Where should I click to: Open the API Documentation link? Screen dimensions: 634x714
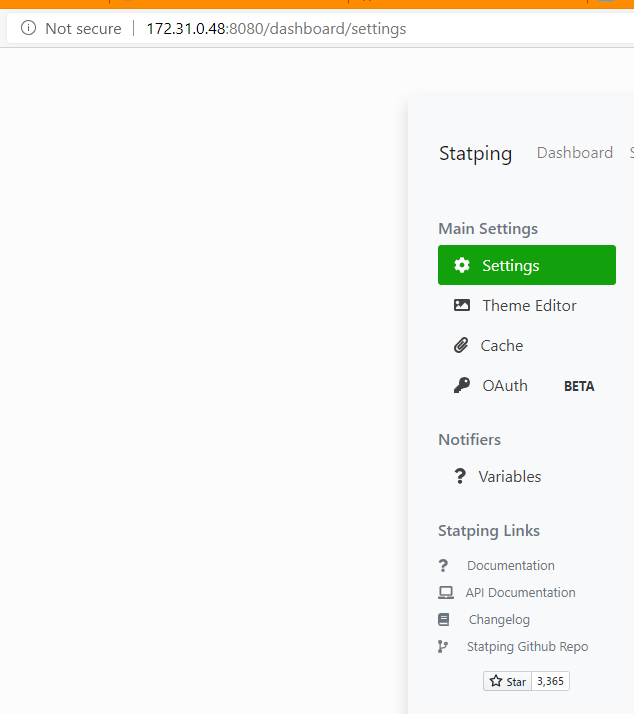[520, 592]
